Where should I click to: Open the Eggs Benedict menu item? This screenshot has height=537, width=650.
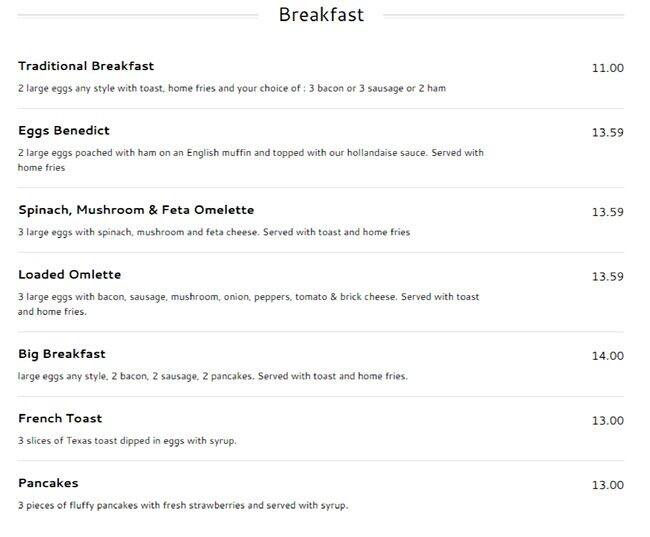64,131
